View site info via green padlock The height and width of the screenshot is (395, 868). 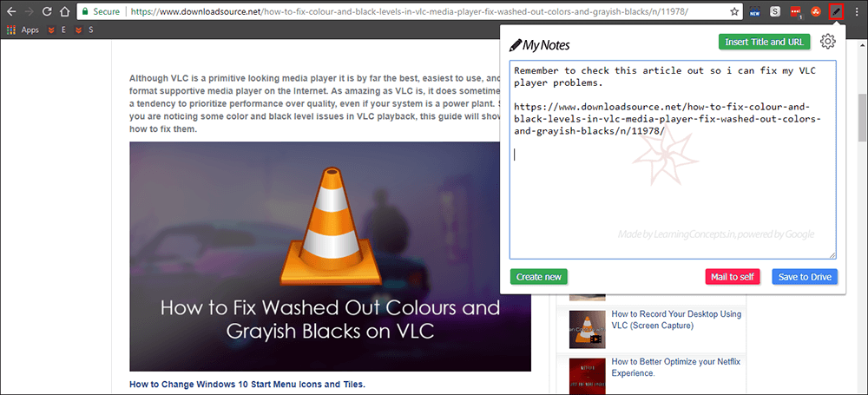pyautogui.click(x=84, y=11)
